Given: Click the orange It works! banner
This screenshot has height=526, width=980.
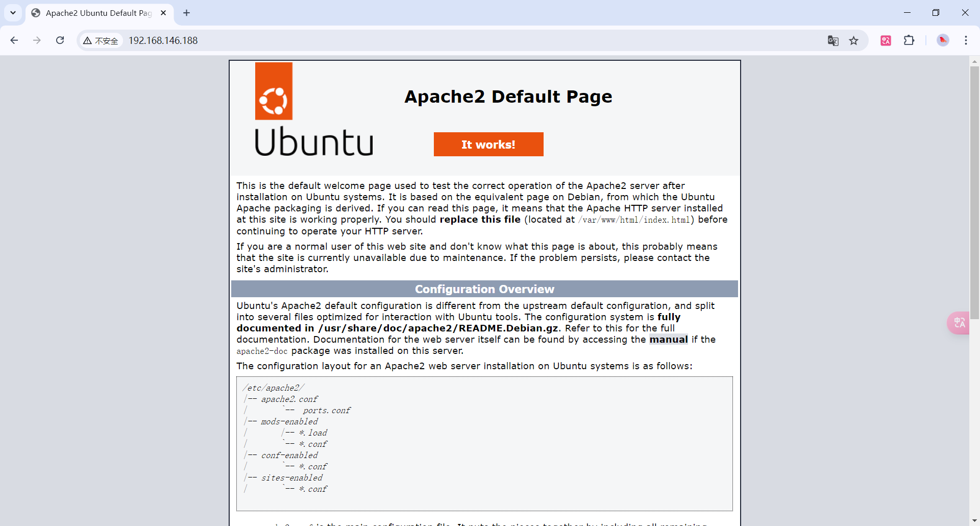Looking at the screenshot, I should point(488,145).
